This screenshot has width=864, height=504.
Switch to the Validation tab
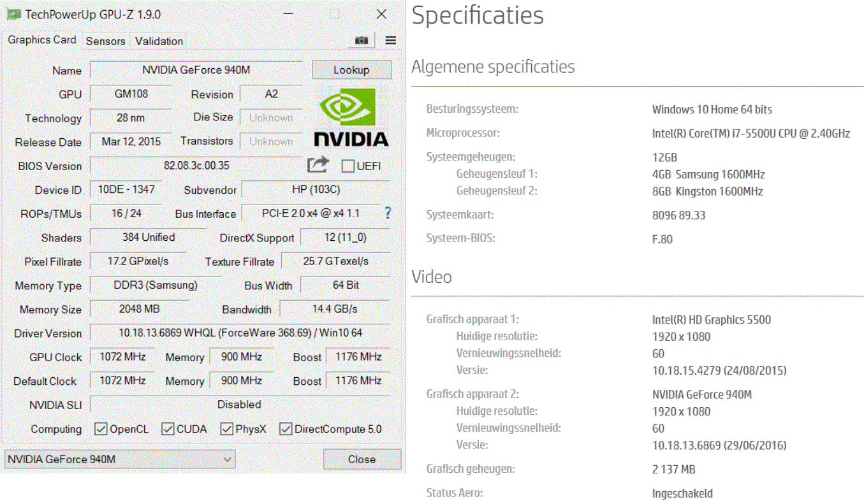pyautogui.click(x=159, y=41)
